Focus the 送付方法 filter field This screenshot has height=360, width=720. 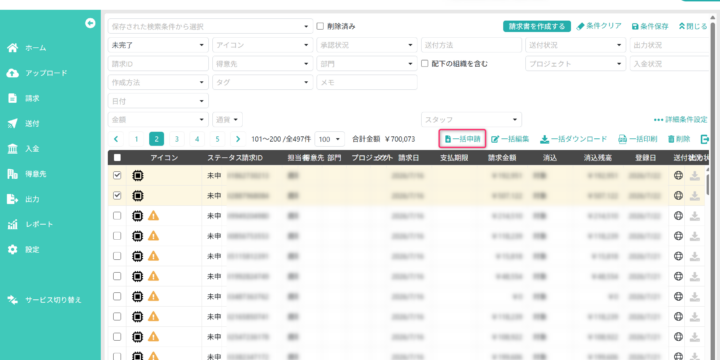[471, 45]
